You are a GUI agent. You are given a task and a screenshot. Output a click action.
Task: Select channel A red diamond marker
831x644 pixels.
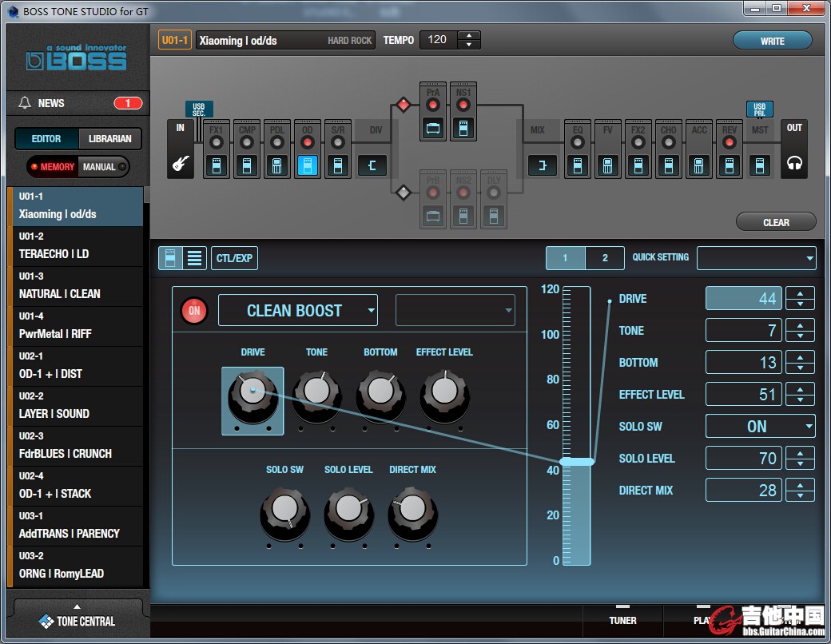(404, 105)
